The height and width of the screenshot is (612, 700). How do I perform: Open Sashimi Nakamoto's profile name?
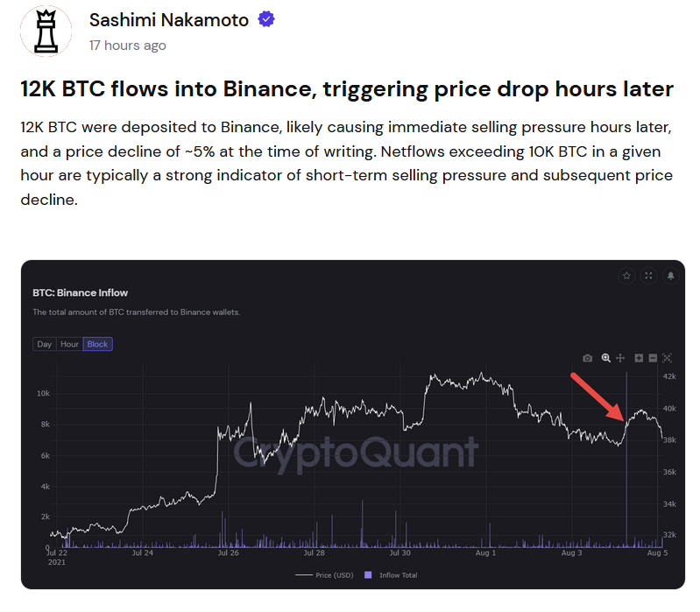click(169, 20)
